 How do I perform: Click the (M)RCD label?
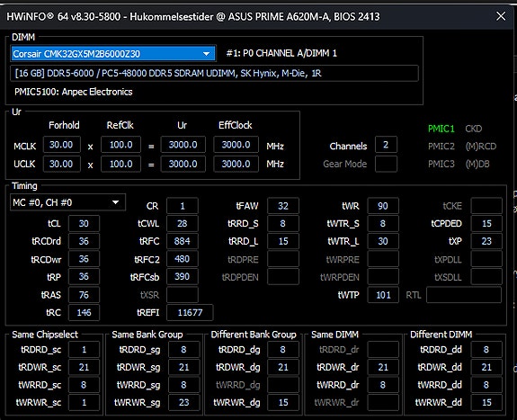tap(481, 147)
